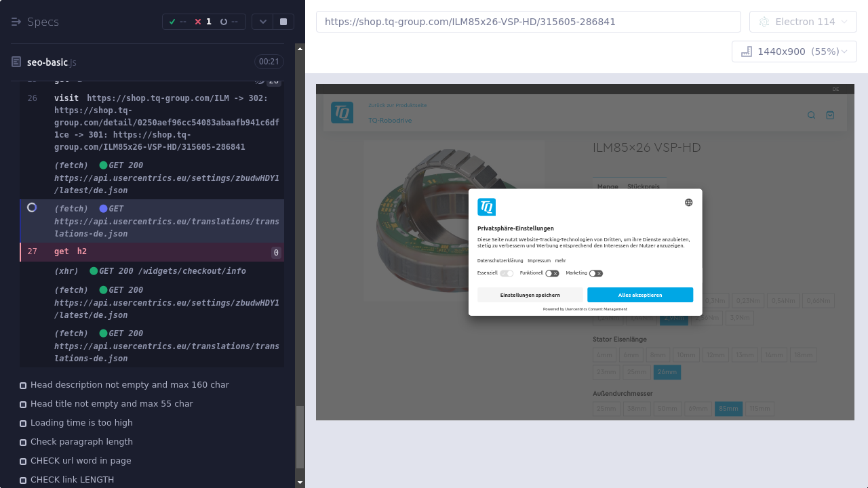Open the 1440x900 viewport size dropdown
This screenshot has height=488, width=868.
click(793, 52)
